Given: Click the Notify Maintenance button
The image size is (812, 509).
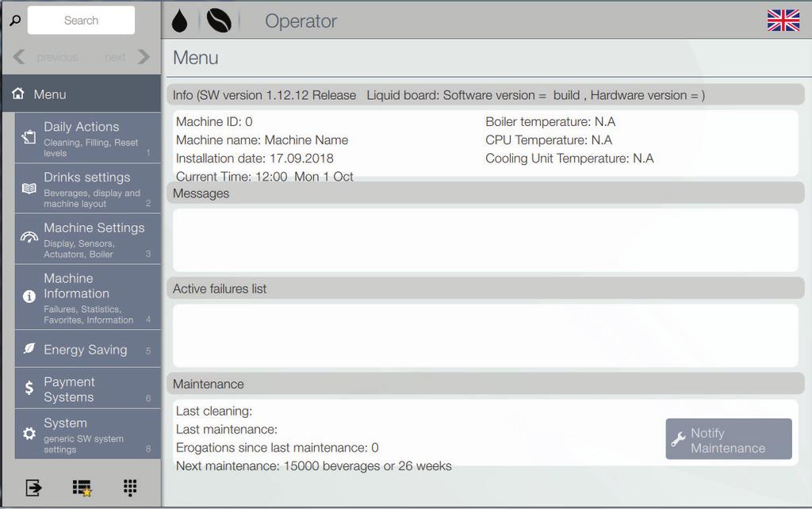Looking at the screenshot, I should (729, 439).
